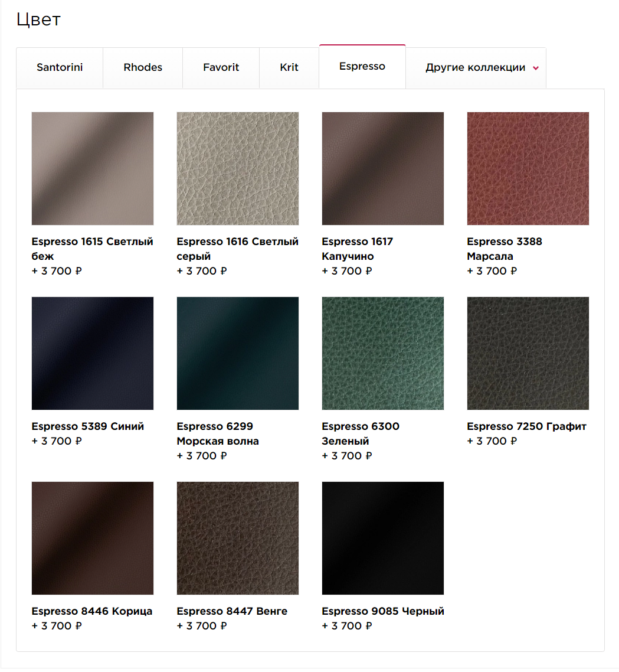
Task: Choose the Espresso 6299 Морская волна swatch
Action: coord(238,353)
